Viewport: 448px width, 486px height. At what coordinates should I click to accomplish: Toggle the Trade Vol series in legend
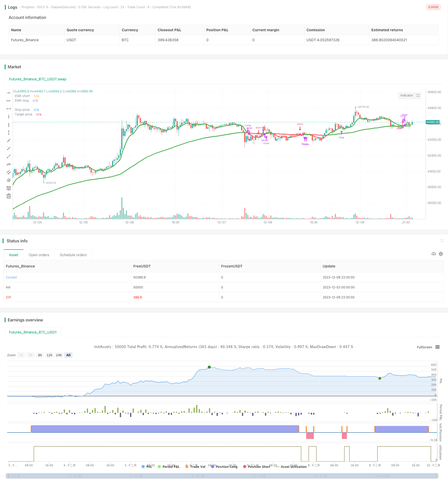click(195, 467)
